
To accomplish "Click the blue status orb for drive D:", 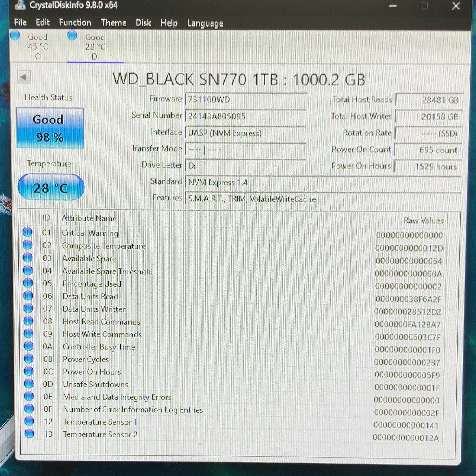I will [72, 35].
